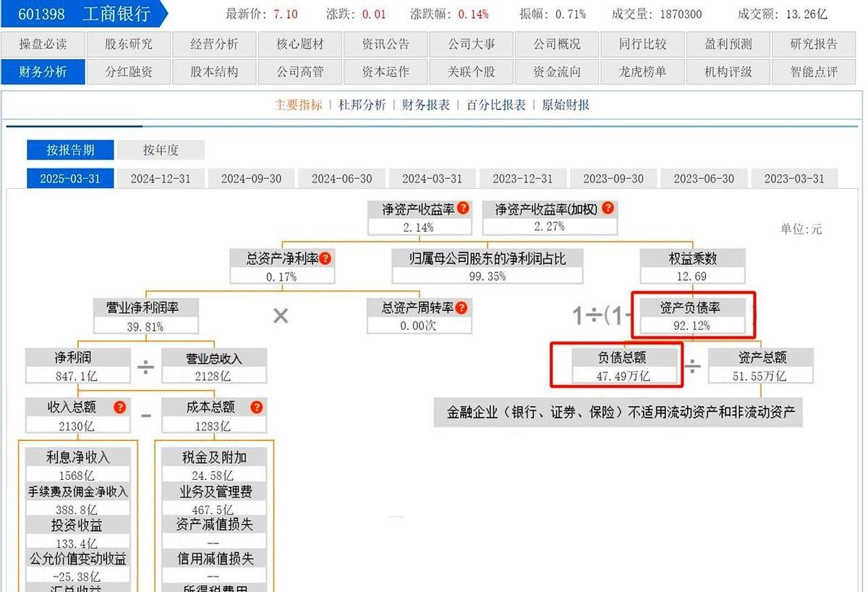Open the 机构评级 tab

728,72
